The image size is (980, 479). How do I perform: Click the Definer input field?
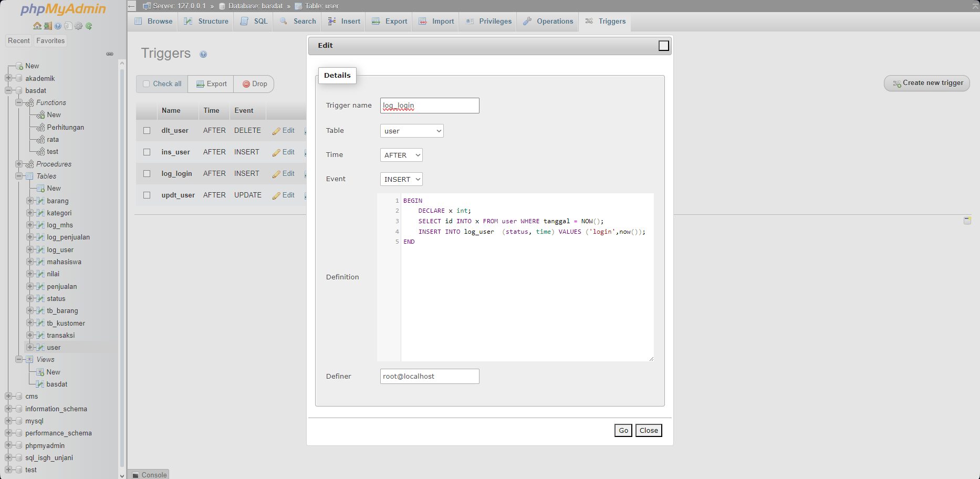(x=429, y=376)
